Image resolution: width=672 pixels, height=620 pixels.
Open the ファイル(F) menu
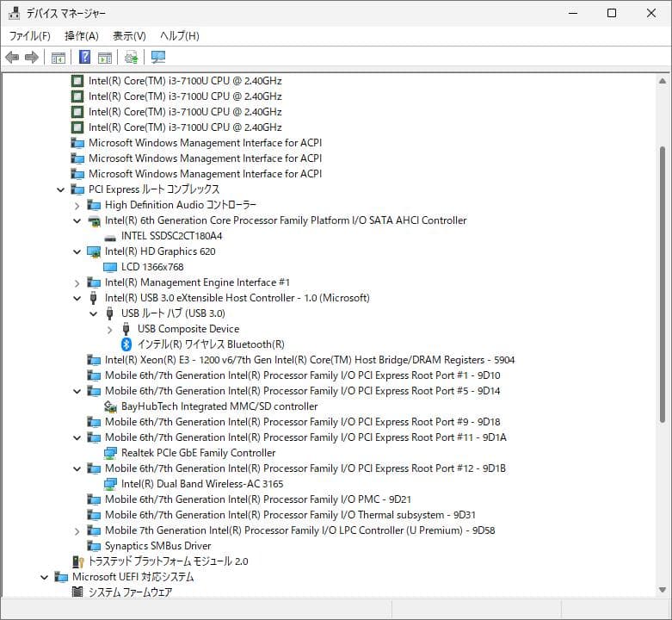point(30,36)
